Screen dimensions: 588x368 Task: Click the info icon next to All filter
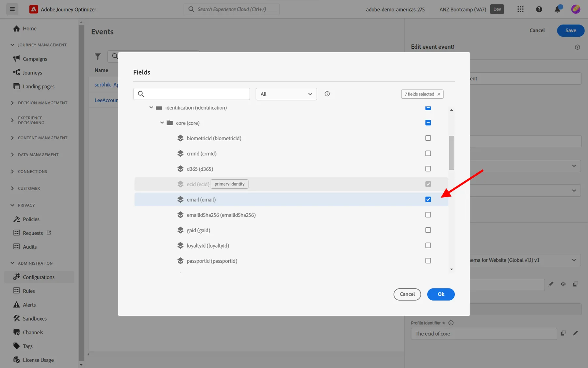click(327, 94)
